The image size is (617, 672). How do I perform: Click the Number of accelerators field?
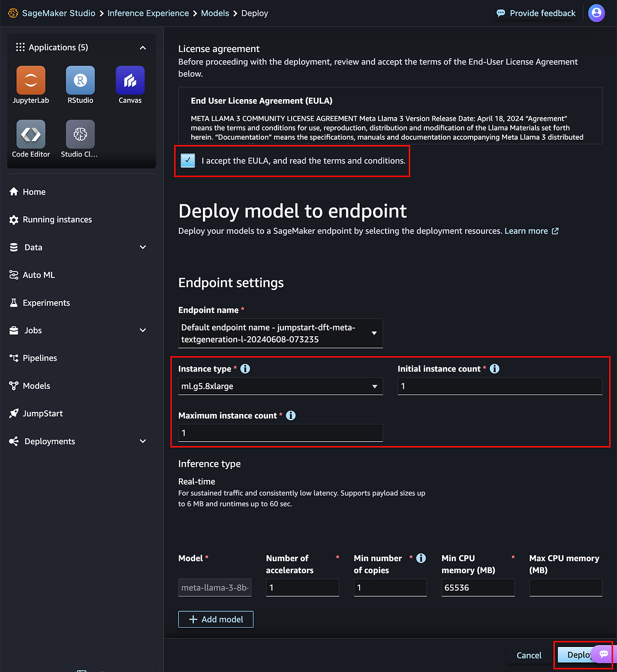point(303,588)
